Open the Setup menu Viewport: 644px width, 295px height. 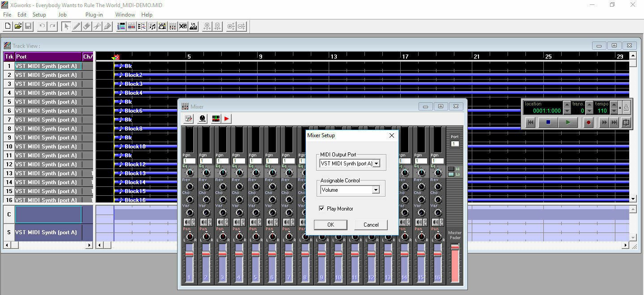point(39,15)
